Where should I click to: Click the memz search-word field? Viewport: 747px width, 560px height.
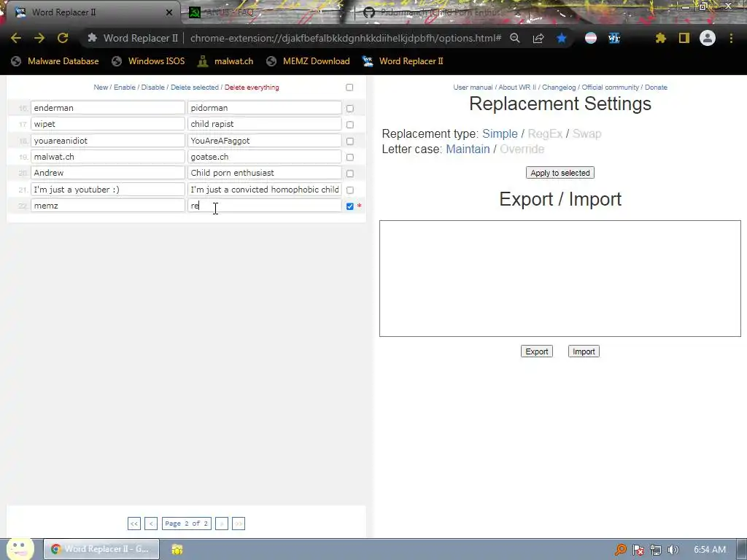coord(108,205)
